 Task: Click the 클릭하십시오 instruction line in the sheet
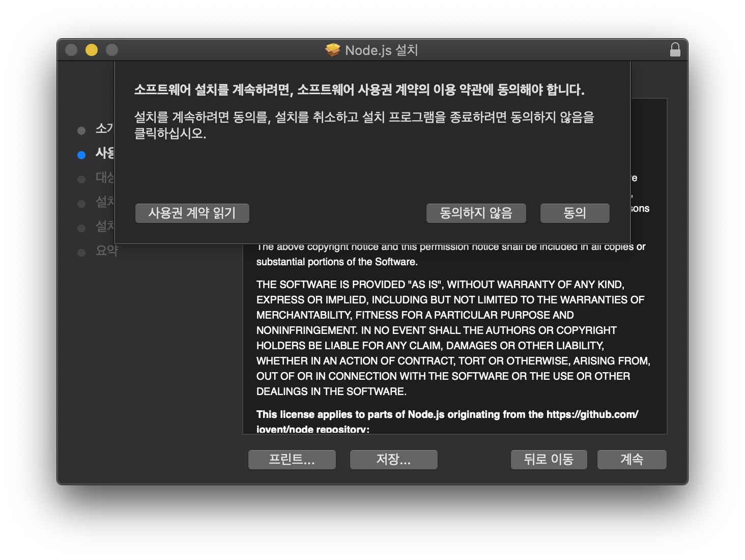pyautogui.click(x=170, y=134)
